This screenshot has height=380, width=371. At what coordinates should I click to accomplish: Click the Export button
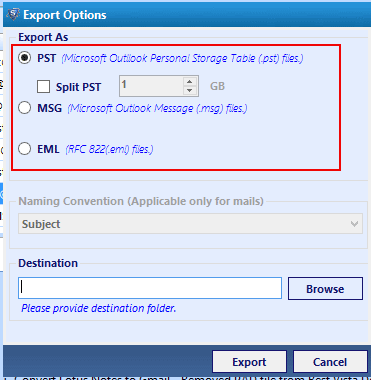tap(249, 362)
